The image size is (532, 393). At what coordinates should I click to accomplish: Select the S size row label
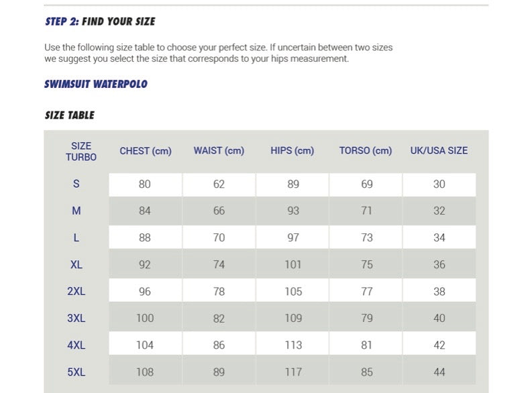pos(76,184)
